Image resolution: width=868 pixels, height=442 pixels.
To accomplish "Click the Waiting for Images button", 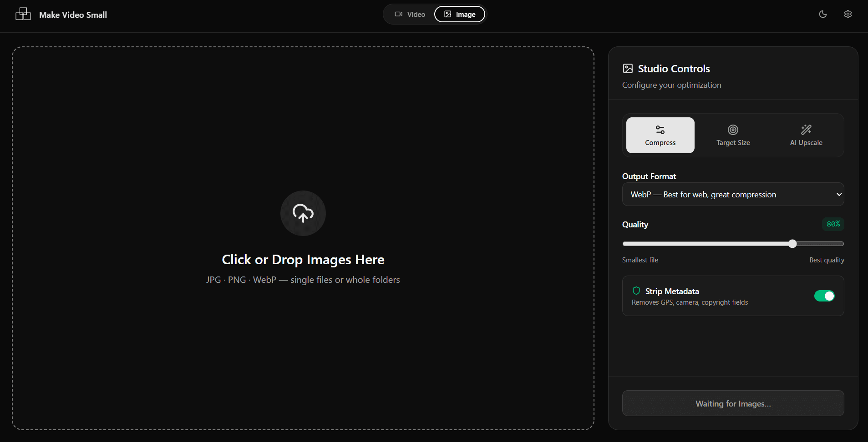I will click(x=733, y=403).
